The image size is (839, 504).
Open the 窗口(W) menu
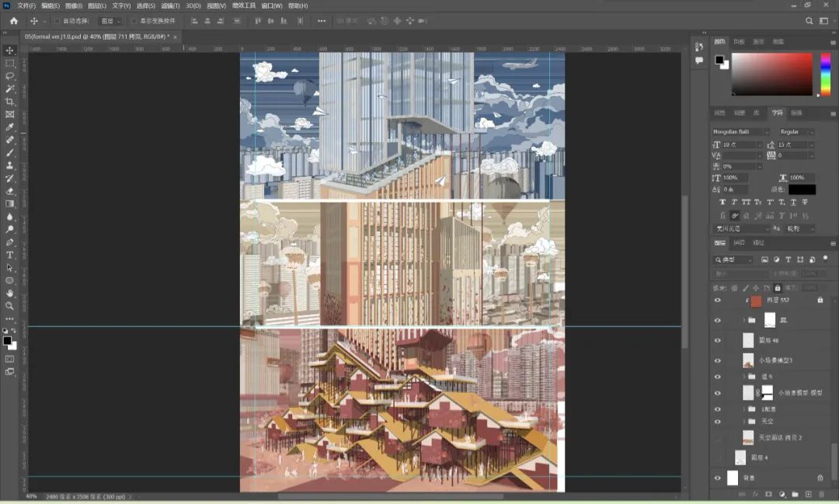272,6
